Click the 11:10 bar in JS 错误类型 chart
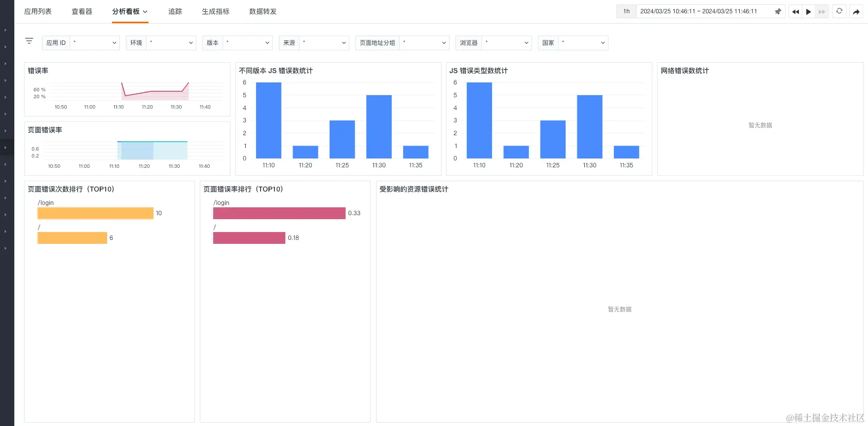The image size is (868, 426). 479,120
